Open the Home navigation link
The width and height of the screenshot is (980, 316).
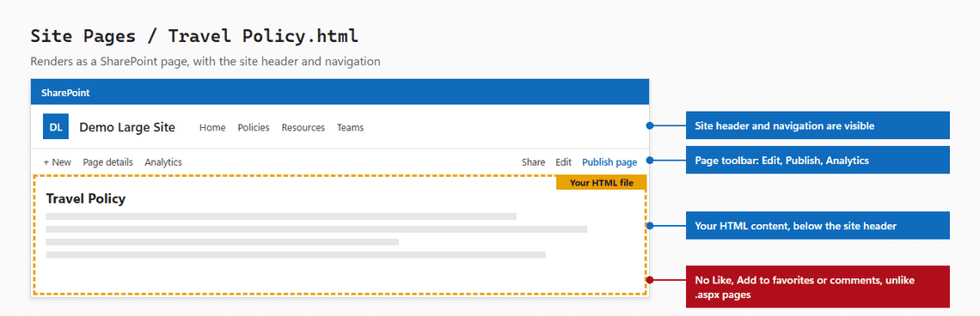pos(212,127)
